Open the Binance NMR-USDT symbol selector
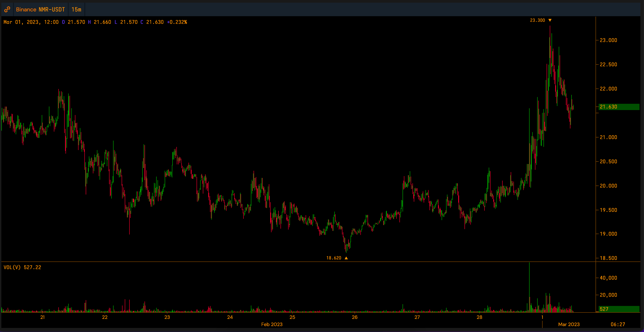The height and width of the screenshot is (332, 644). pos(40,9)
